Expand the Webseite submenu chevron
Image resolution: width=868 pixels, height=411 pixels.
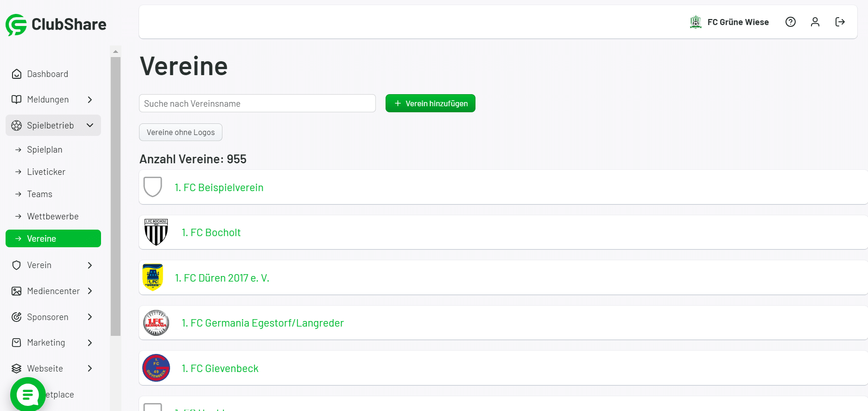pos(90,368)
